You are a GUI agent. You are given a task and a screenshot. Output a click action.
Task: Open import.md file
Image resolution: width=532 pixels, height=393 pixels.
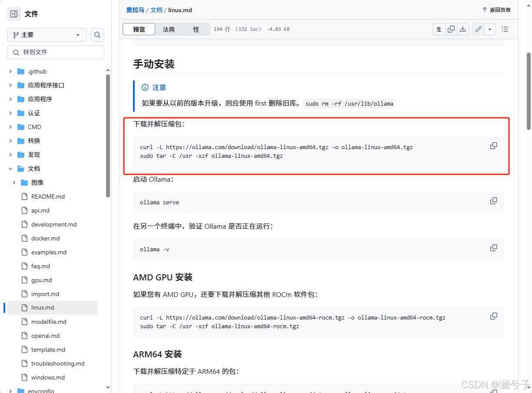pos(45,294)
